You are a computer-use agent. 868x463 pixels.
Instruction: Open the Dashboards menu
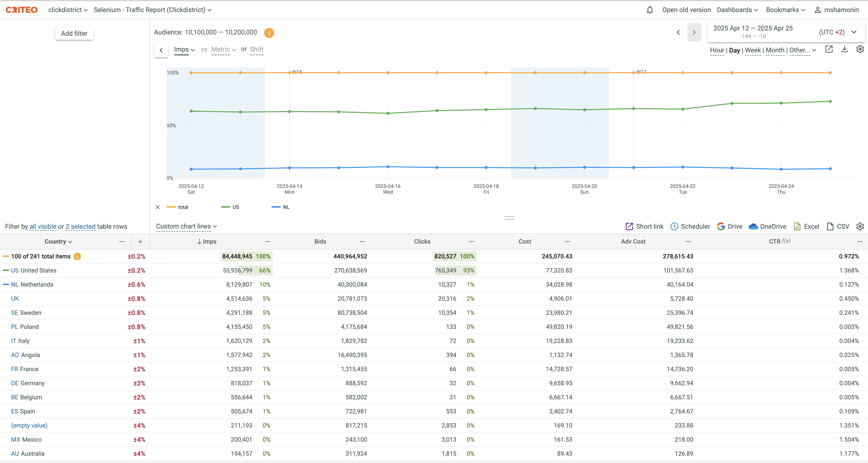(x=737, y=10)
